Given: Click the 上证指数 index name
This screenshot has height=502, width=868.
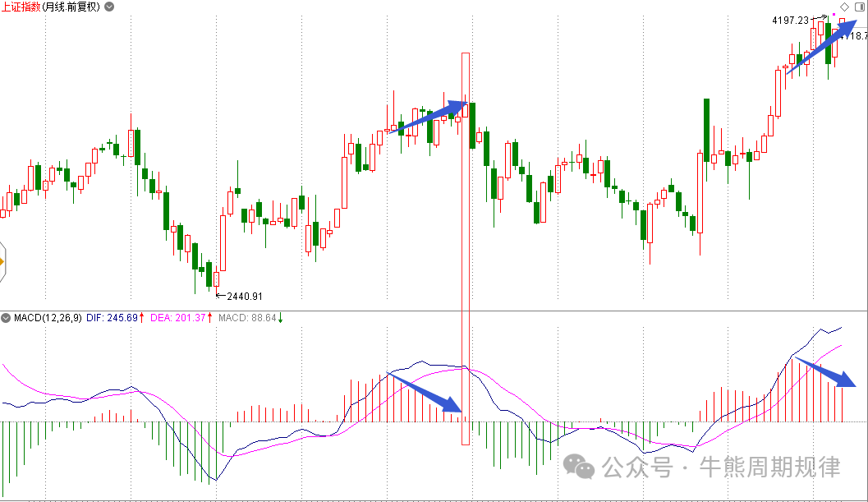Looking at the screenshot, I should coord(21,7).
